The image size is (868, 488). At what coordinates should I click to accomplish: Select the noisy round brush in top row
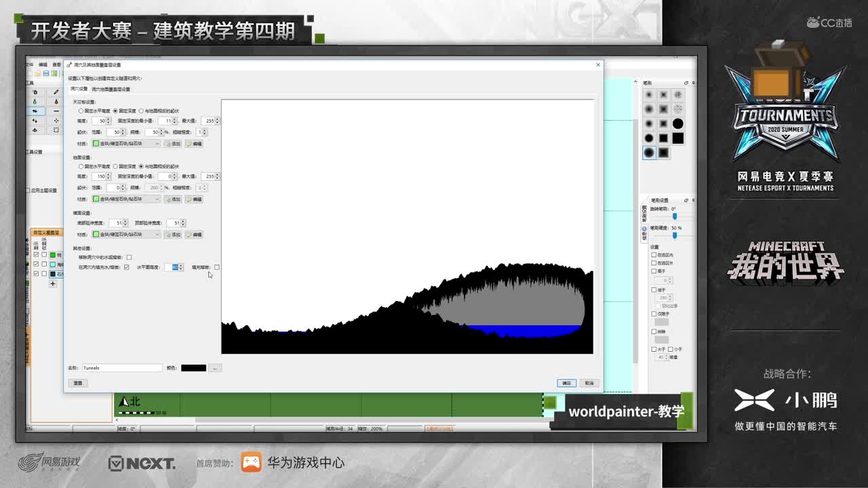tap(677, 95)
